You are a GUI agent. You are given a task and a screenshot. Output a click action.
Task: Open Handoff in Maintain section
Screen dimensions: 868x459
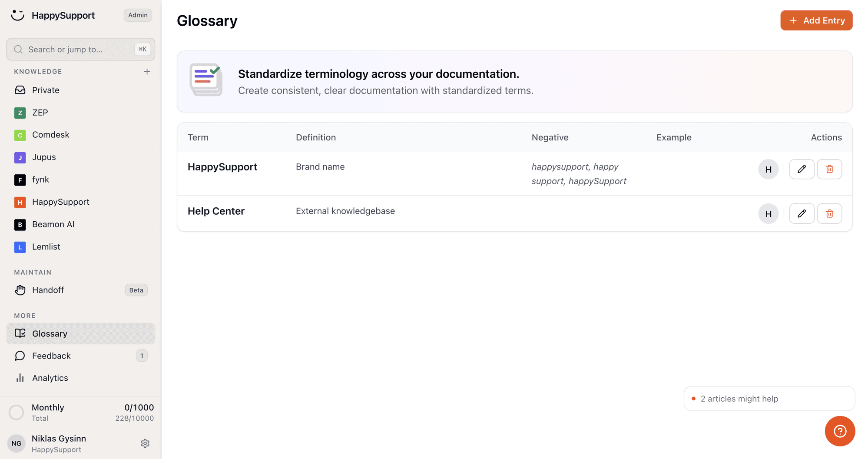click(81, 290)
